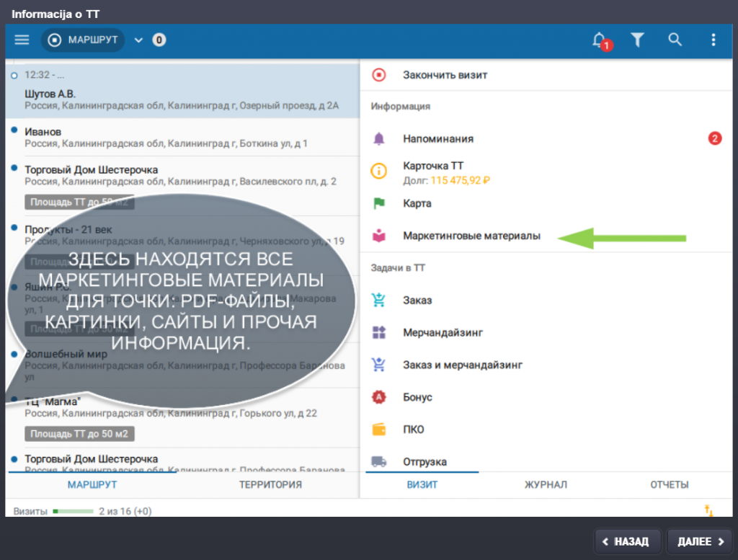Switch to the МАРШРУТ tab
The image size is (738, 560).
click(92, 485)
